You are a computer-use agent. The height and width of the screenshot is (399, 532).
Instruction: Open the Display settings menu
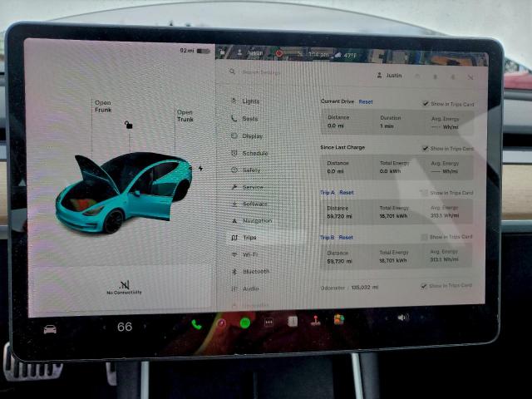point(253,136)
